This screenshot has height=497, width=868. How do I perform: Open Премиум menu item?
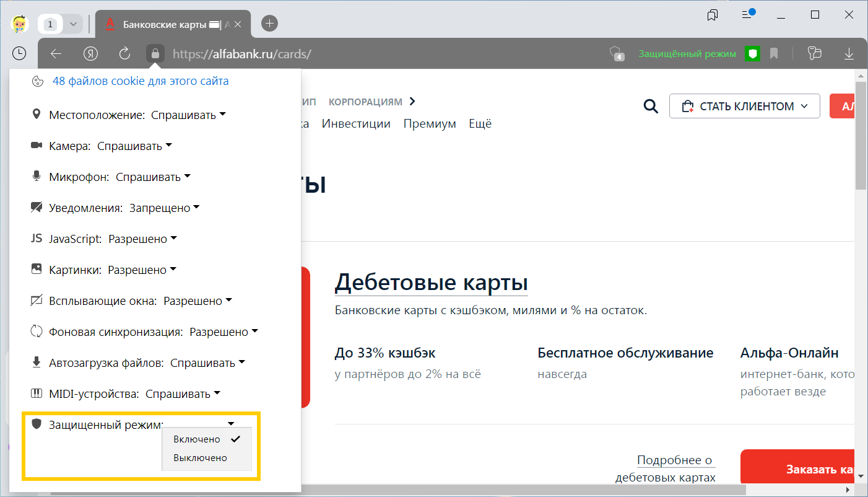(x=430, y=123)
